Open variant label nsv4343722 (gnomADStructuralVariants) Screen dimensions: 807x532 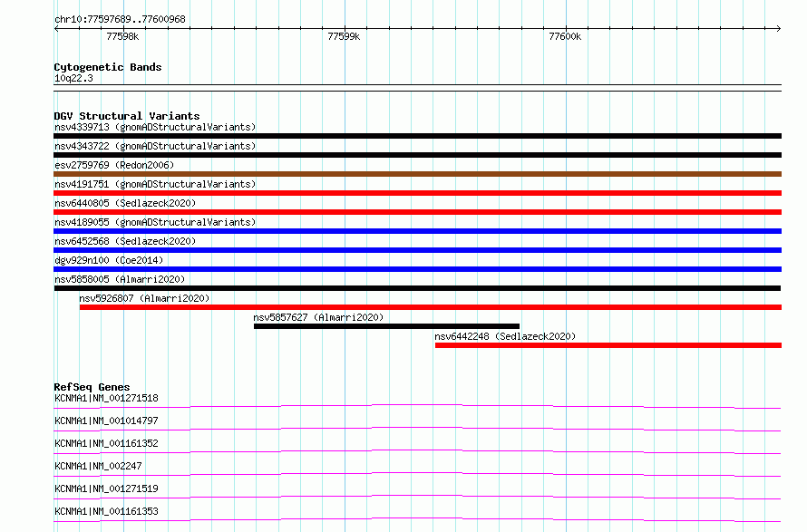[155, 146]
